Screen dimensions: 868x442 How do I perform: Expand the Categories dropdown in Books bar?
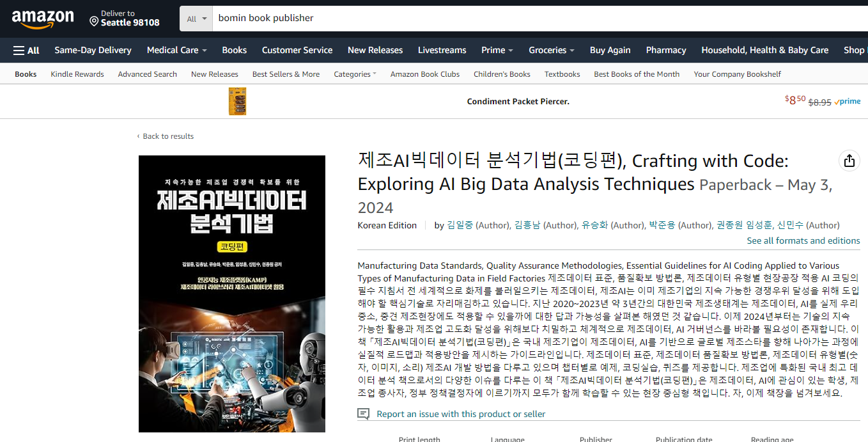point(355,74)
